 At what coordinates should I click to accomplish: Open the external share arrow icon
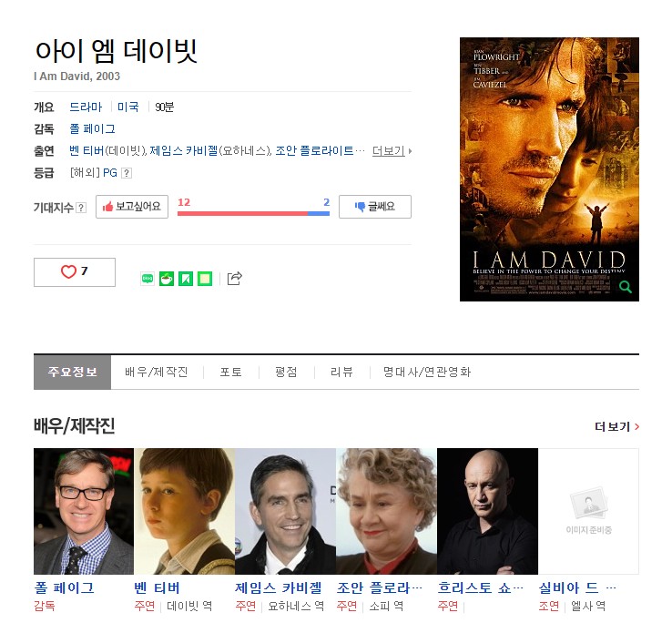(234, 279)
